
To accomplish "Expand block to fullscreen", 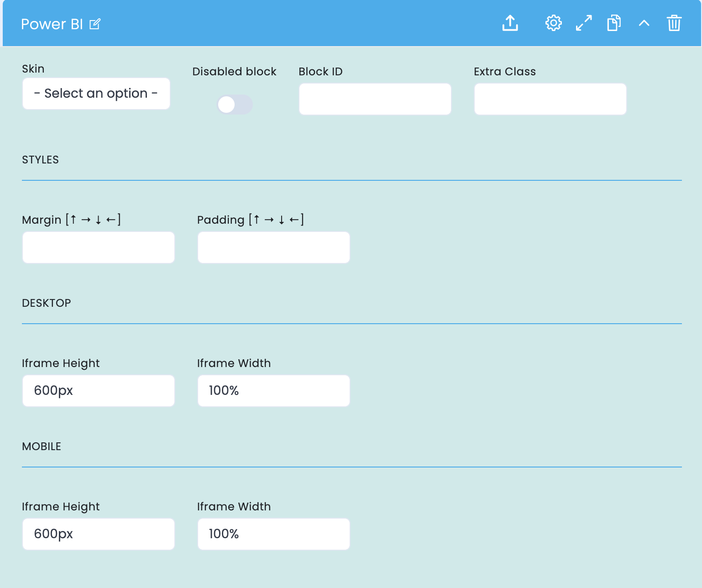I will [584, 23].
